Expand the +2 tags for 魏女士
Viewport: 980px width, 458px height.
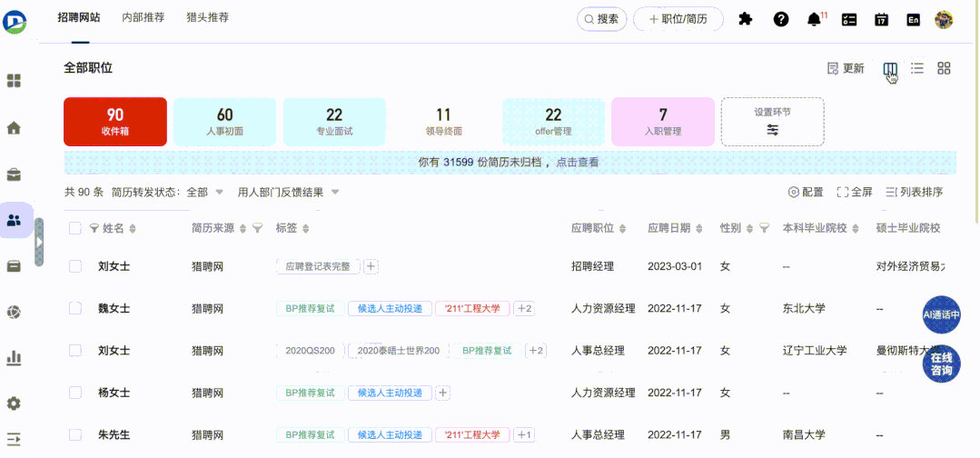coord(524,308)
